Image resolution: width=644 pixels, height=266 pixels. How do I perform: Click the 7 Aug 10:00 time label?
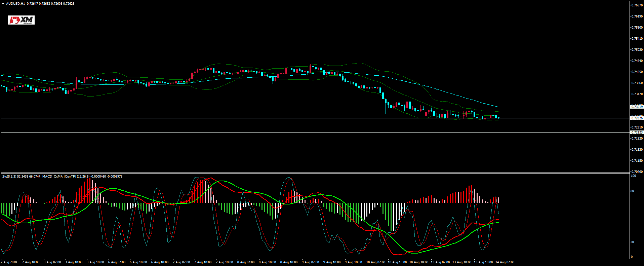(203, 262)
